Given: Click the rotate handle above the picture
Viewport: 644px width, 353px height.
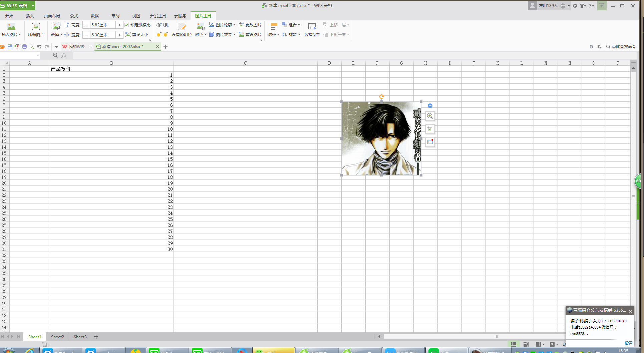Looking at the screenshot, I should (x=381, y=97).
